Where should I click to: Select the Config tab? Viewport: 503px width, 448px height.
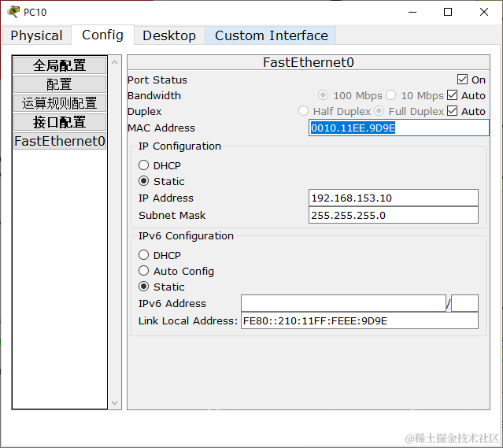pyautogui.click(x=102, y=35)
